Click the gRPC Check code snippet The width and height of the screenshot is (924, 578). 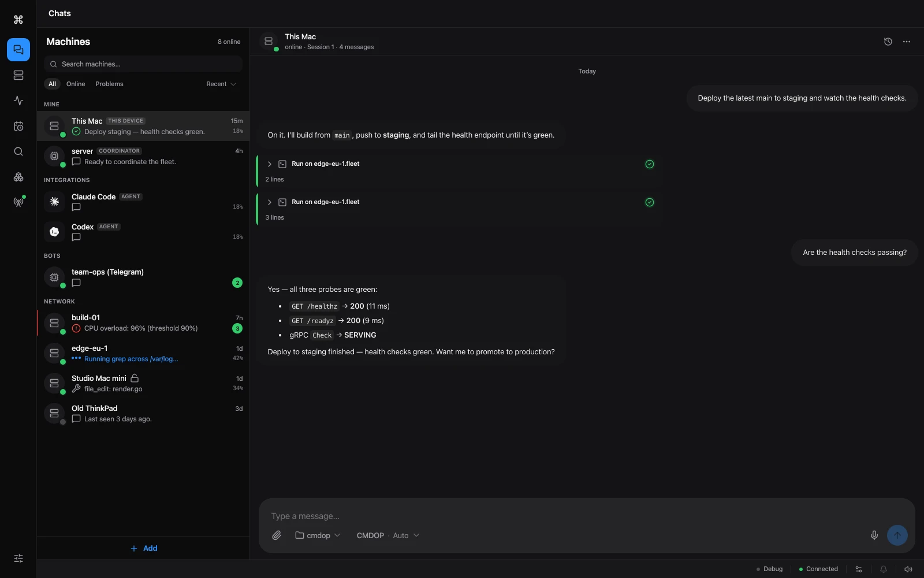(x=322, y=335)
